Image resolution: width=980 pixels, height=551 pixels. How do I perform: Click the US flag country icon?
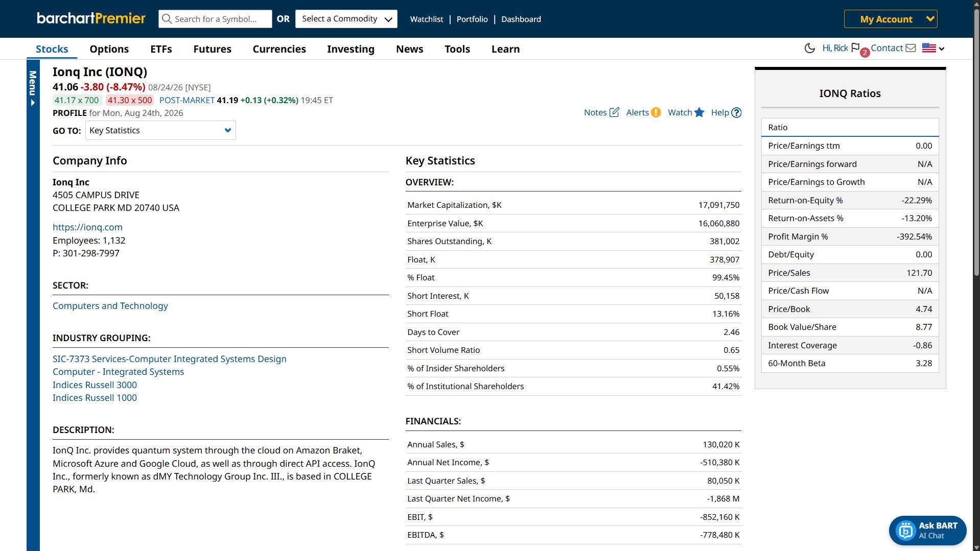click(929, 48)
